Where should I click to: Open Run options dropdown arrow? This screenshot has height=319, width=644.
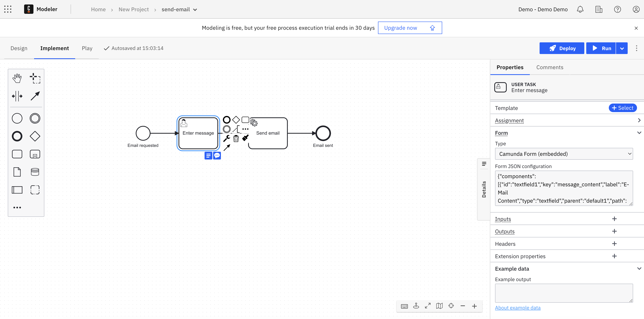click(x=622, y=48)
